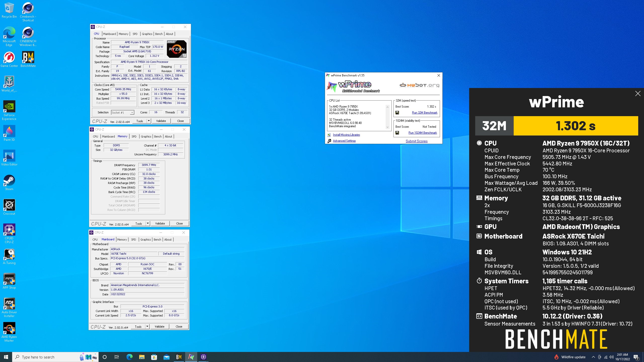Click the Core Speed value 5499.35 MHz
The width and height of the screenshot is (644, 362).
123,89
